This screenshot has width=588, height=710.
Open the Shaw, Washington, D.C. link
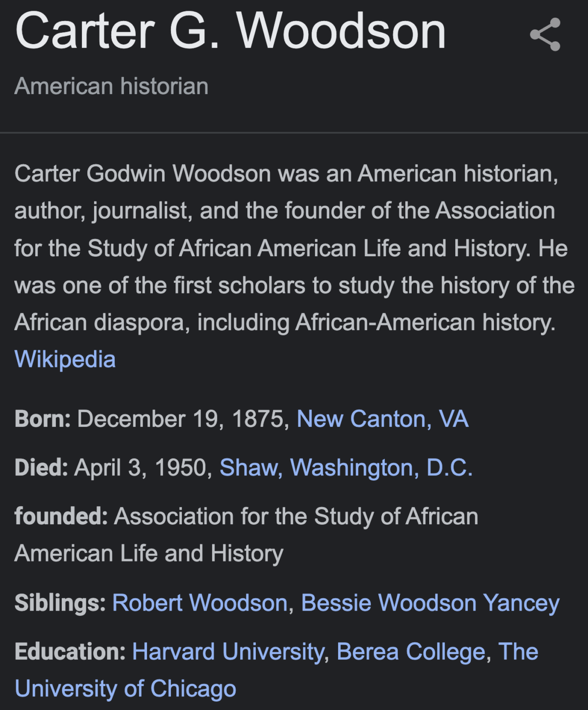coord(346,467)
